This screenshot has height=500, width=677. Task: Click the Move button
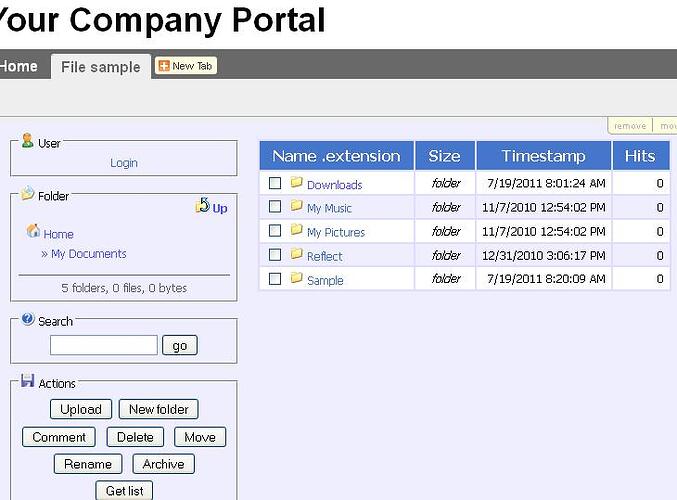tap(200, 437)
